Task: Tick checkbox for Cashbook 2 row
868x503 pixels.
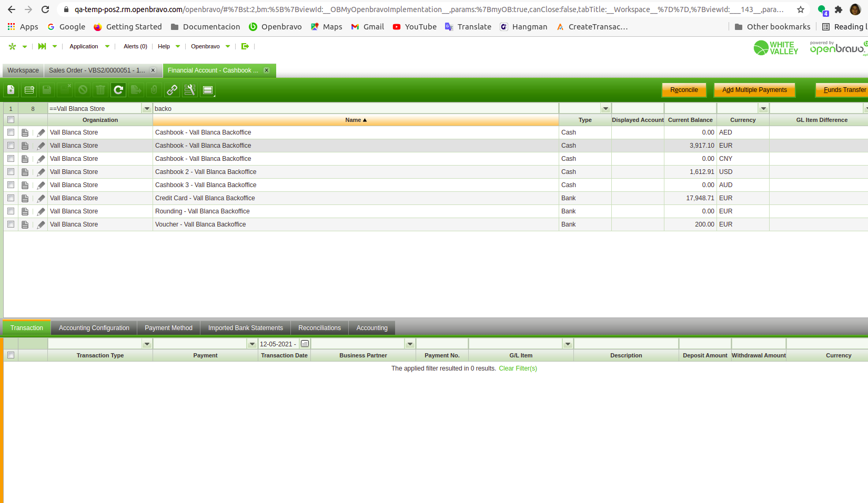Action: pos(11,172)
